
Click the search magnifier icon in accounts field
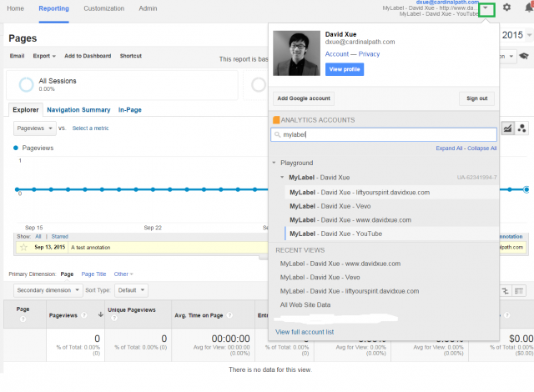point(277,135)
